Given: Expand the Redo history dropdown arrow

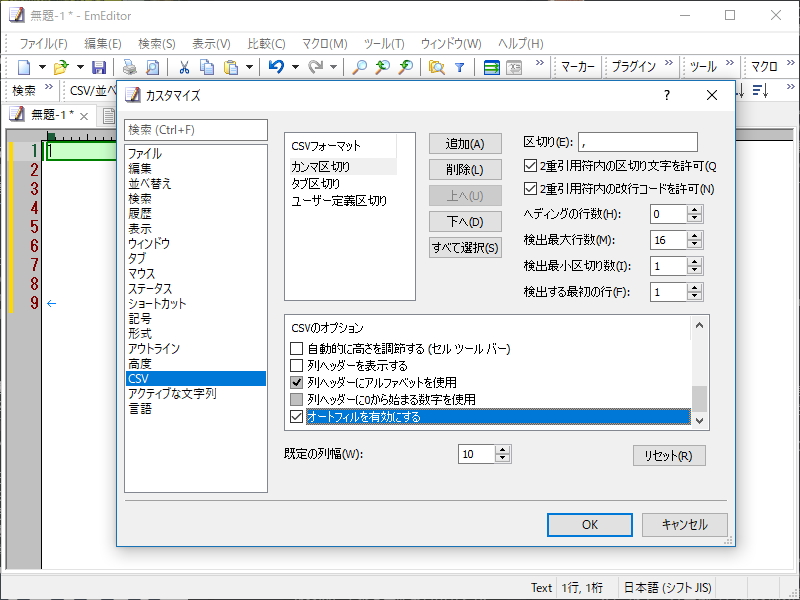Looking at the screenshot, I should tap(333, 67).
